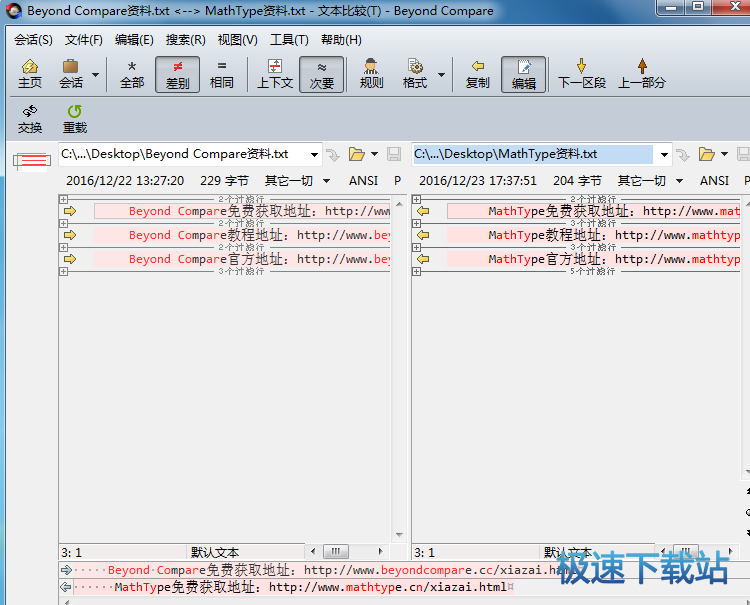Screen dimensions: 750x605
Task: Copy Beyond Compare免费获取地址 line to right
Action: [x=70, y=211]
